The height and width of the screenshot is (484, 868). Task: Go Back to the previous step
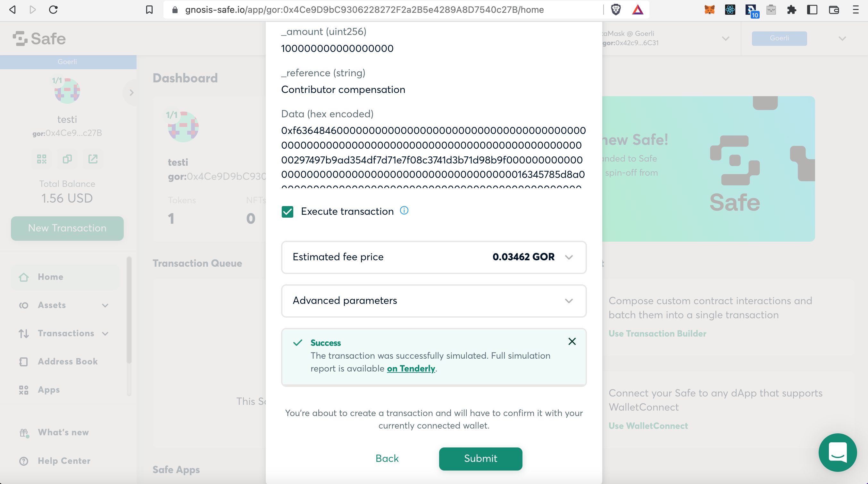coord(387,458)
